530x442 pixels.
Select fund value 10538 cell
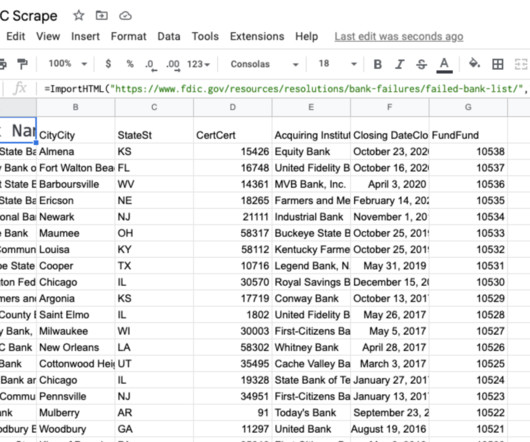pos(468,151)
